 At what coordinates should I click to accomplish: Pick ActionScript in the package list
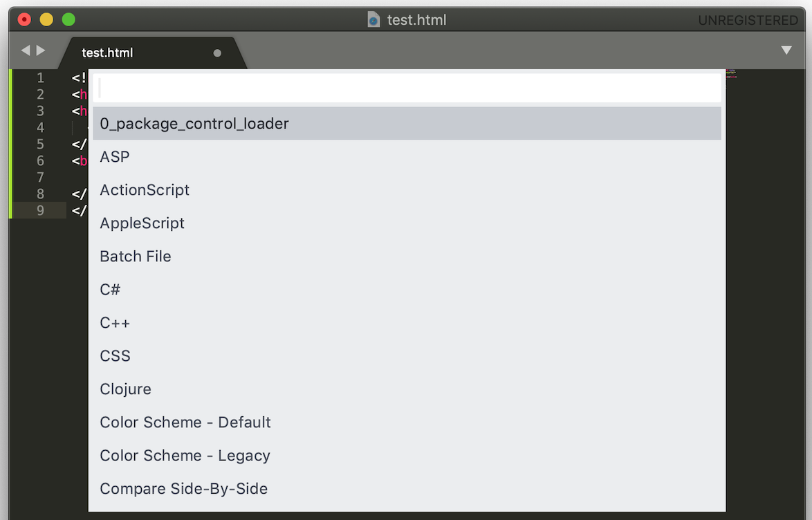pos(407,189)
